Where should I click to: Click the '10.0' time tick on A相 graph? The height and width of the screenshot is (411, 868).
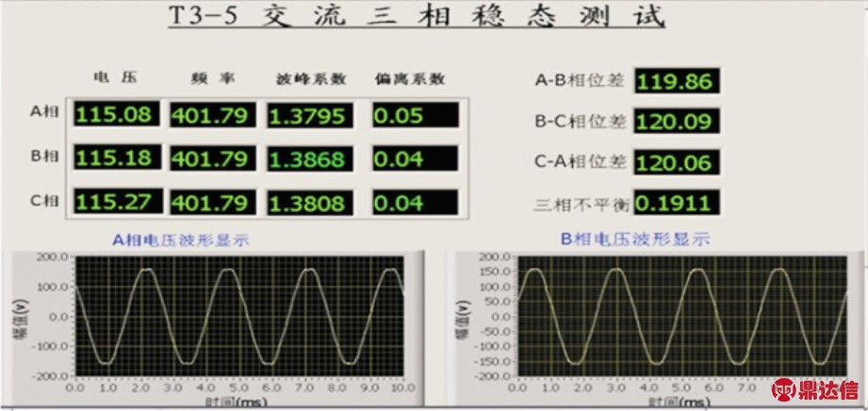click(x=403, y=386)
